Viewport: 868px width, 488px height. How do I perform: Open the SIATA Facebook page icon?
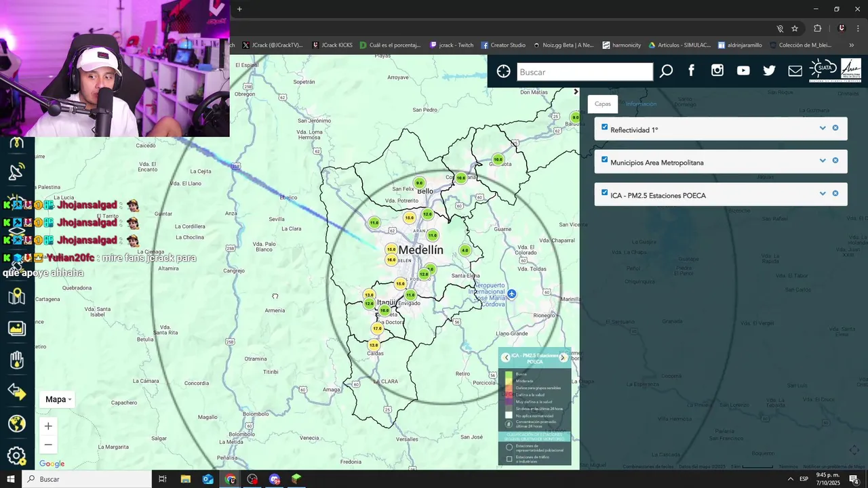point(692,70)
